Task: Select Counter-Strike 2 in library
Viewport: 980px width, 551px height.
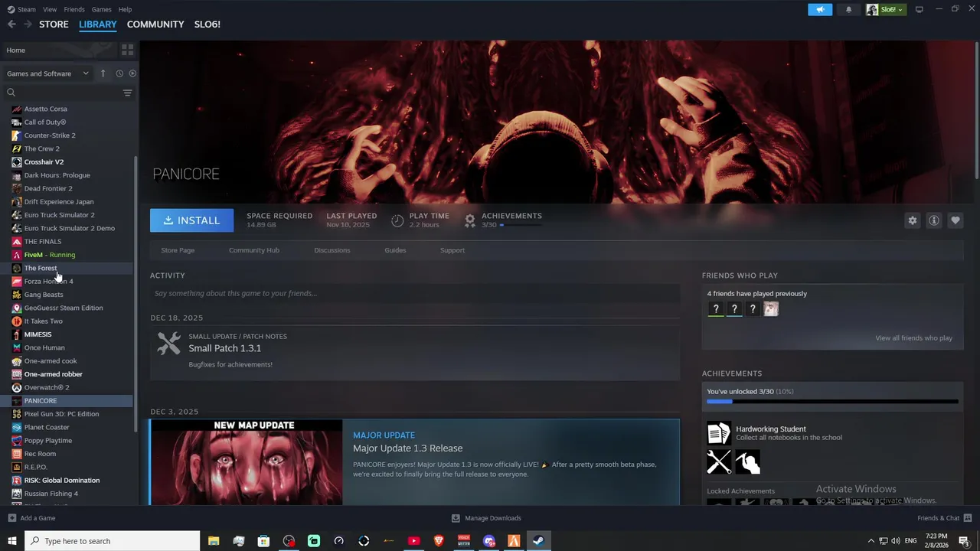Action: (50, 135)
